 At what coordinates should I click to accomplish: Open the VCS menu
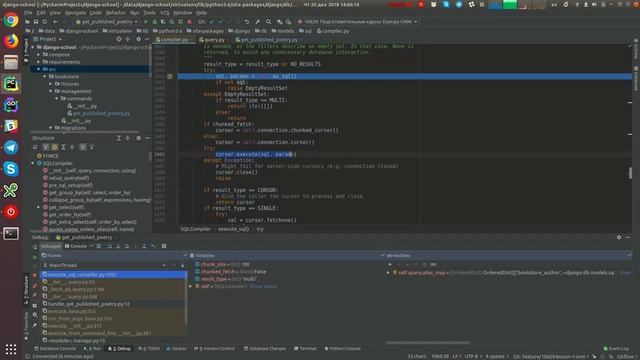click(x=164, y=13)
